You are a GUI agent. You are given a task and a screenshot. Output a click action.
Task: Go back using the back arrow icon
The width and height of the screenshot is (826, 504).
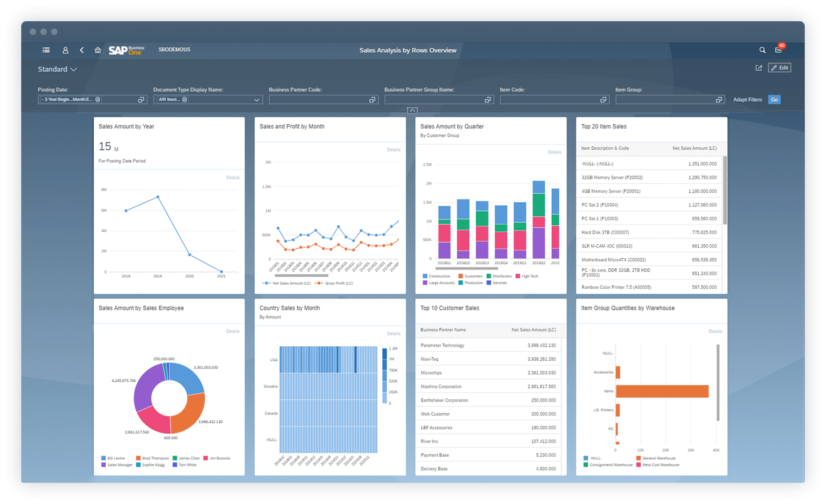(82, 50)
